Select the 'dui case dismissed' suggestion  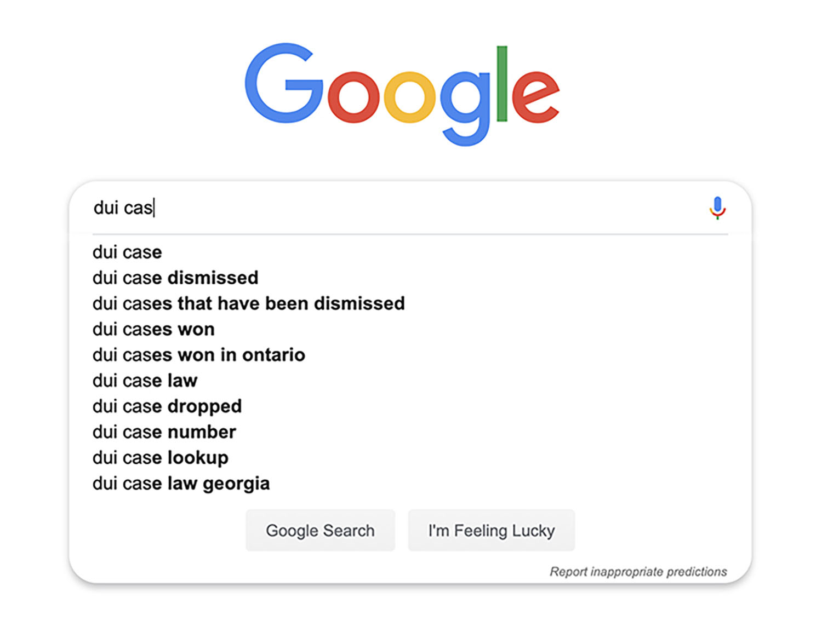[174, 278]
